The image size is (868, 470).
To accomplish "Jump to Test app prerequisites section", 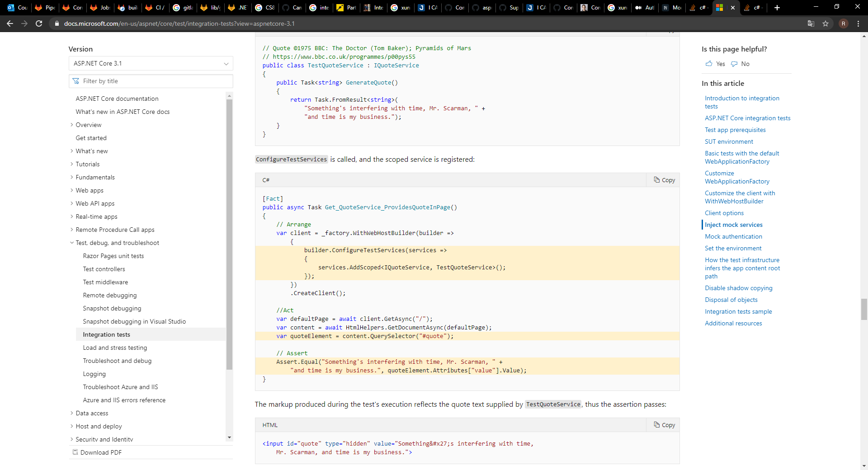I will (x=735, y=130).
